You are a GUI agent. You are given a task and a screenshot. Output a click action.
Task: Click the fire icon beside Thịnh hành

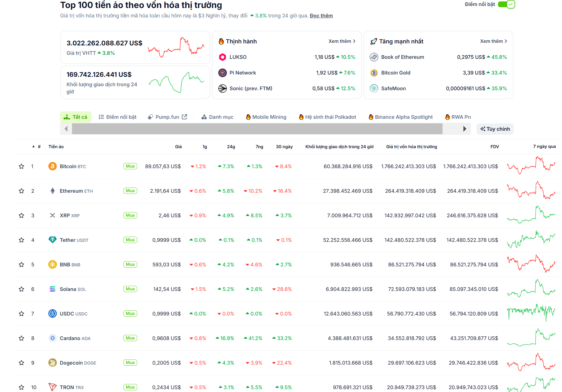point(221,41)
